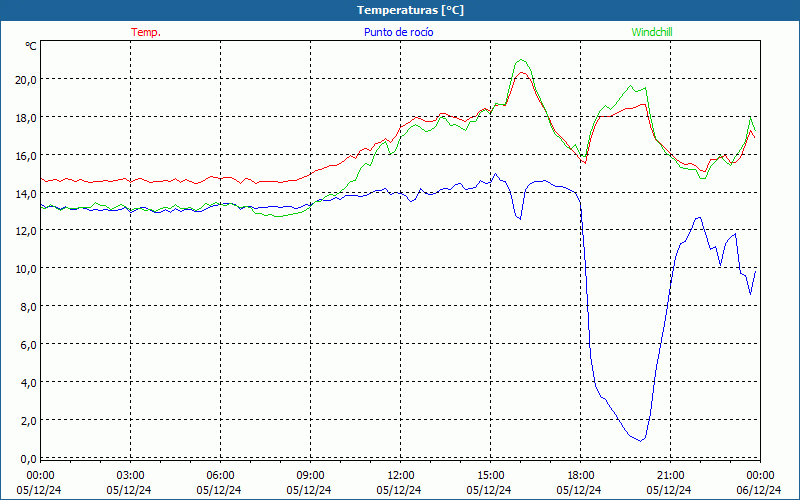800x500 pixels.
Task: Click the 18:00 time axis label
Action: point(581,476)
